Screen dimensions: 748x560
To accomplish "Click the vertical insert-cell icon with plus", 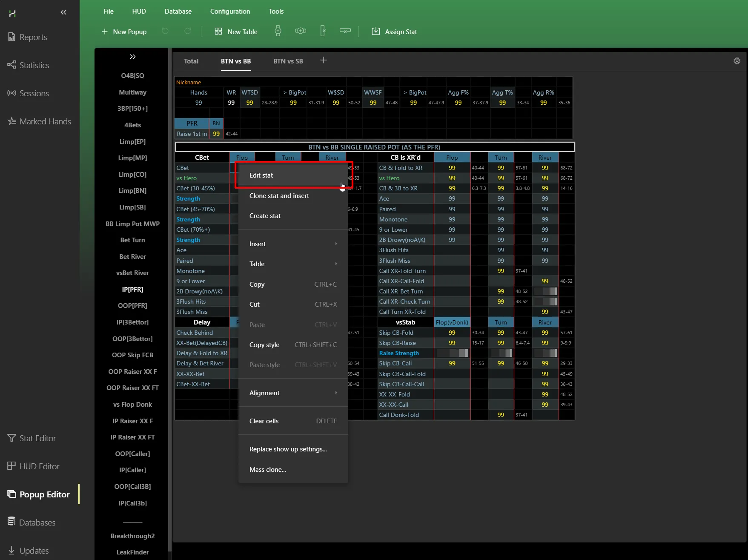I will [278, 31].
